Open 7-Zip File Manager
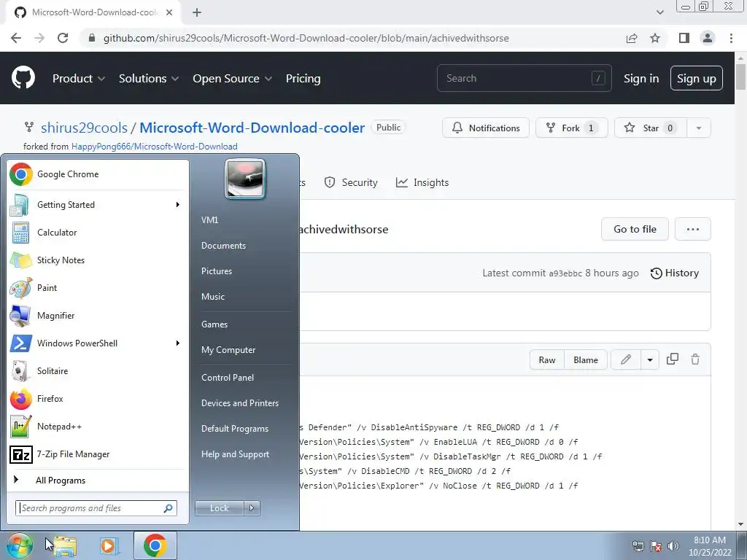747x560 pixels. point(98,454)
